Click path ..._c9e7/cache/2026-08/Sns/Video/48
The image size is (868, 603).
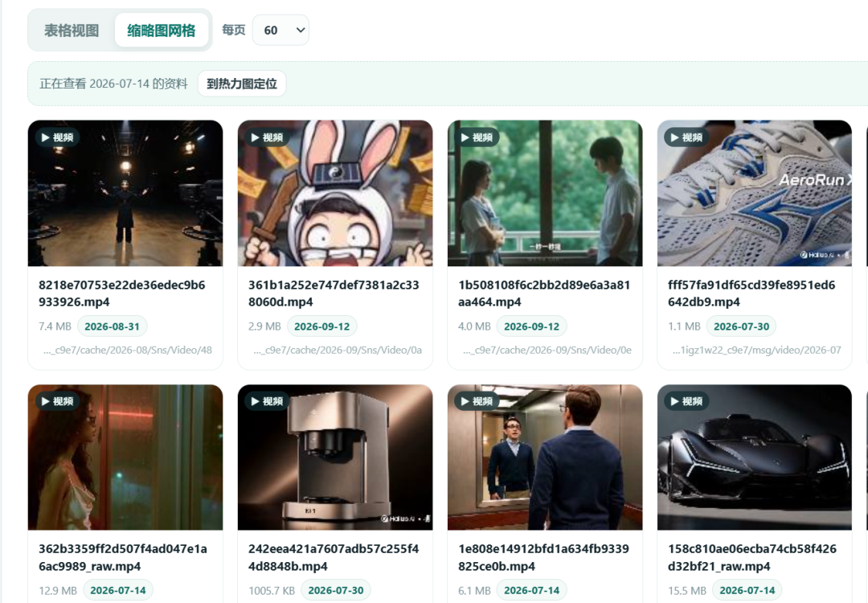(127, 350)
